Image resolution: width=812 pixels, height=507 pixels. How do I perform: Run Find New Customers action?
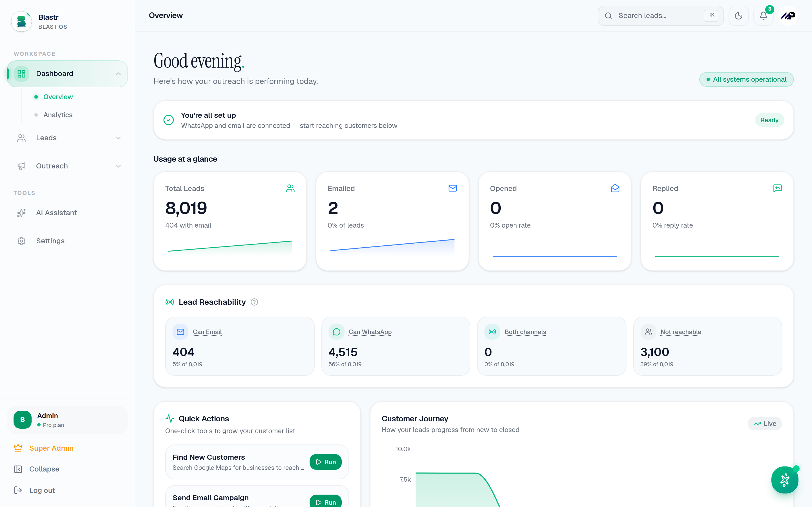(x=325, y=462)
